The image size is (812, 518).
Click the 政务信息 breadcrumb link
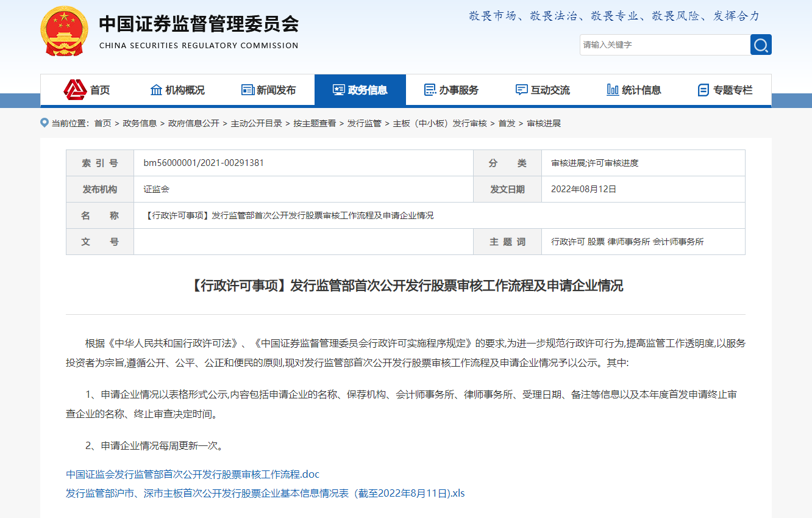(x=140, y=123)
